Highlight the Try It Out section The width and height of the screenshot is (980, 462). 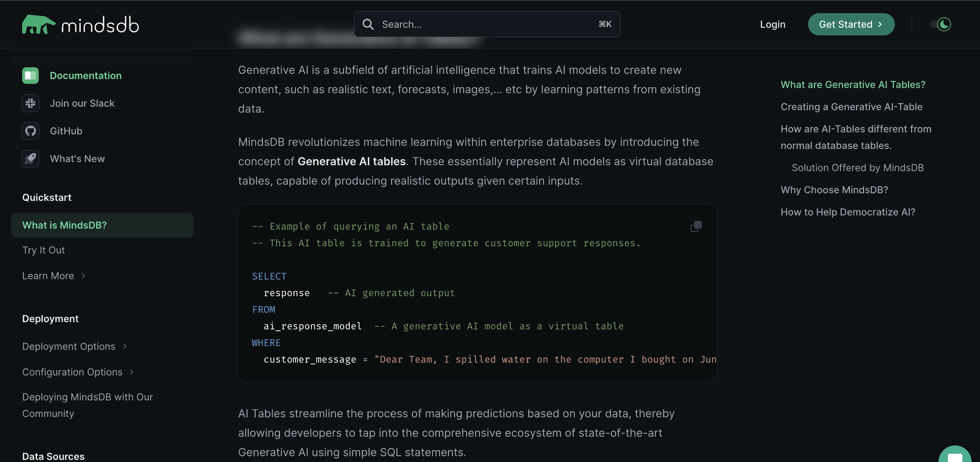pos(43,250)
